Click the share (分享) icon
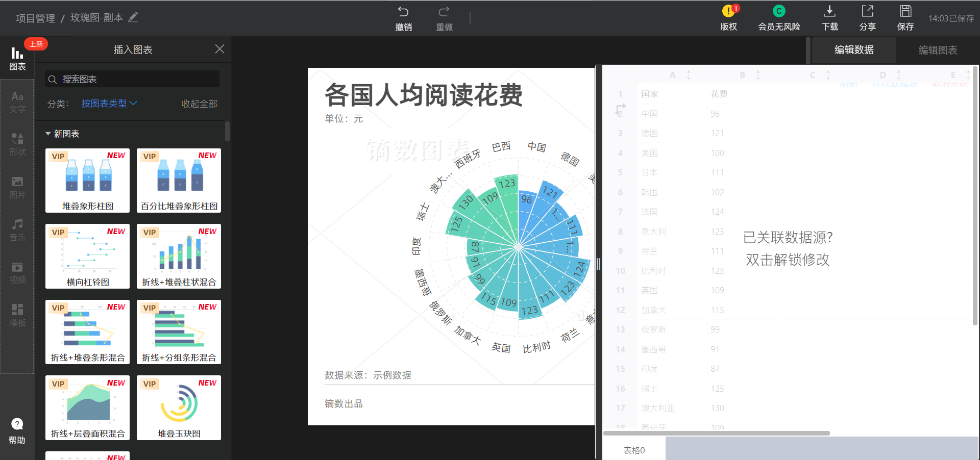 [x=867, y=11]
